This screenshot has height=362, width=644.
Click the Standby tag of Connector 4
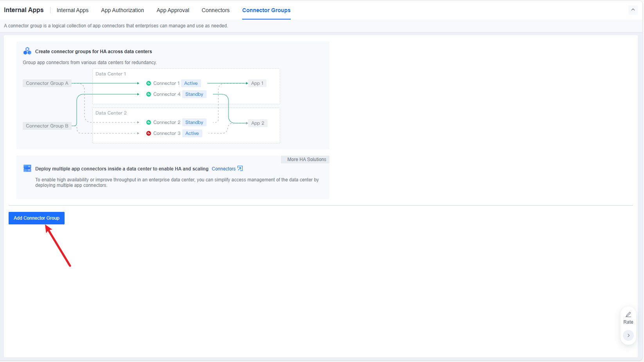tap(194, 94)
